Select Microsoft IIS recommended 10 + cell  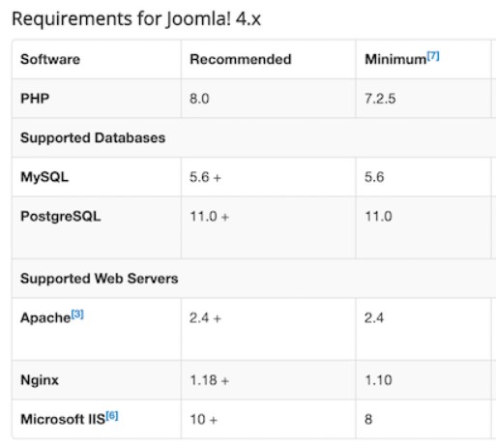tap(269, 419)
